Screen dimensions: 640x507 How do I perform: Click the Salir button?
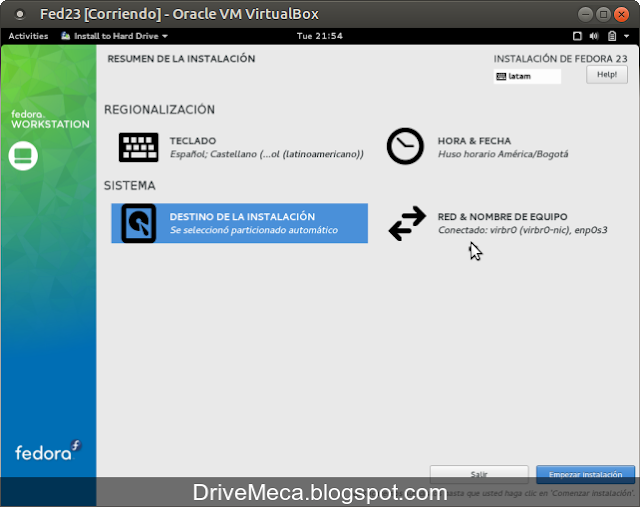coord(479,474)
